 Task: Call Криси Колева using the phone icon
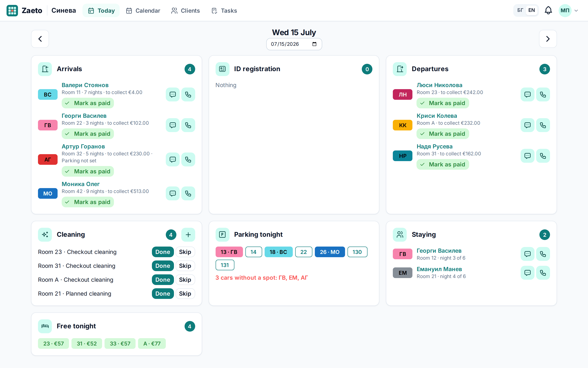543,125
